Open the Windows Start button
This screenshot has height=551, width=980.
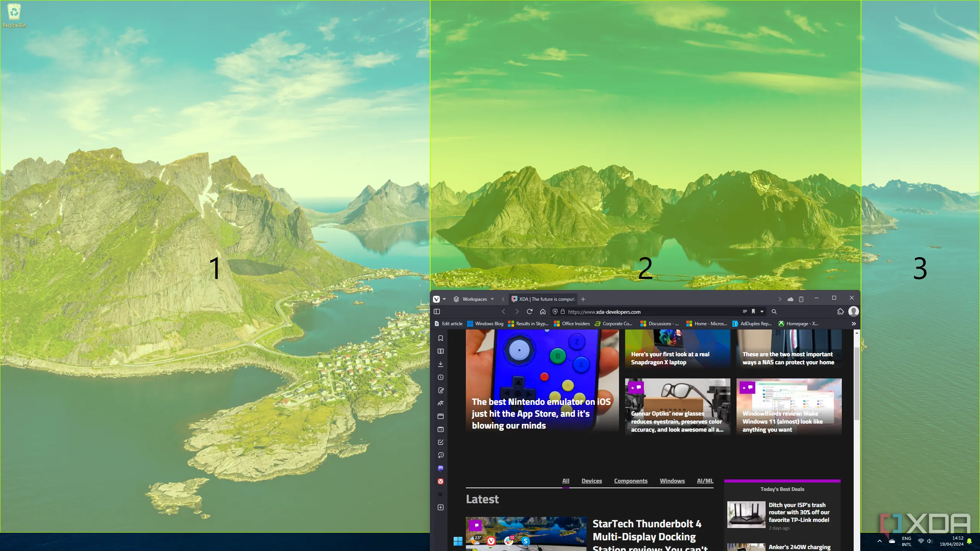[x=458, y=541]
